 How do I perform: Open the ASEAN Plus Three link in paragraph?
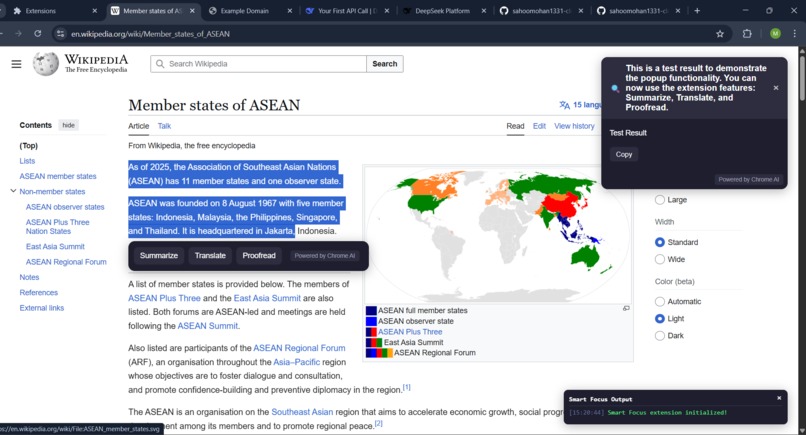point(164,298)
